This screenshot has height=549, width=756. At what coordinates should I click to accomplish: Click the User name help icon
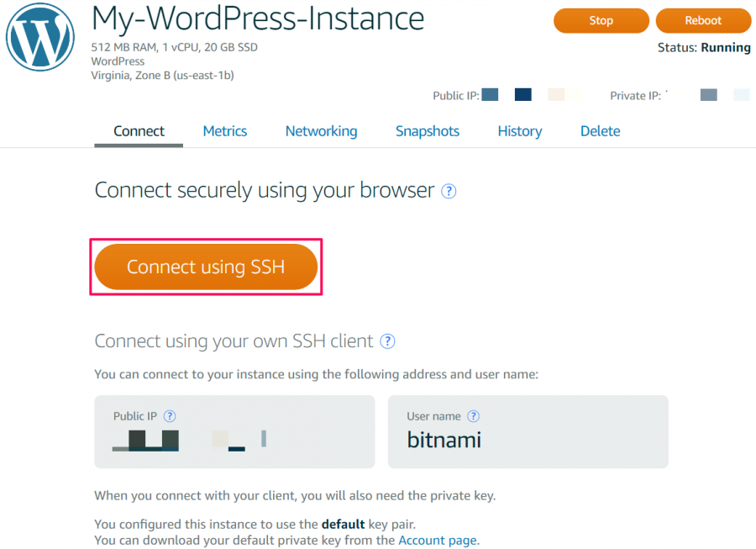(474, 416)
